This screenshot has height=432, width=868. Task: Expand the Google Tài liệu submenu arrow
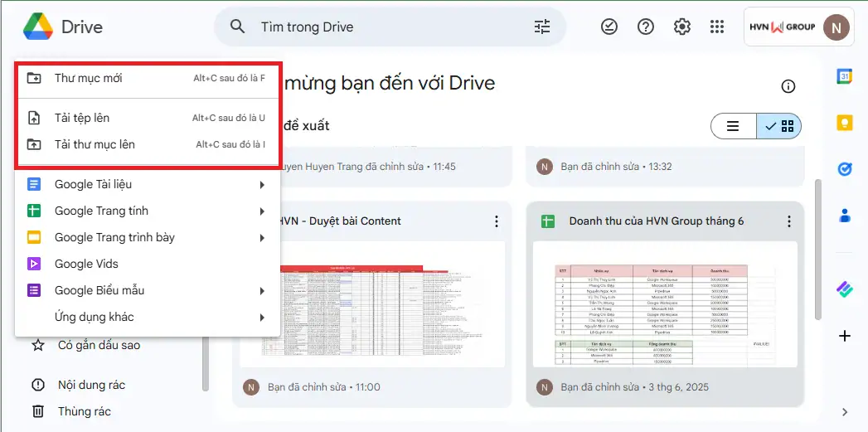(262, 184)
